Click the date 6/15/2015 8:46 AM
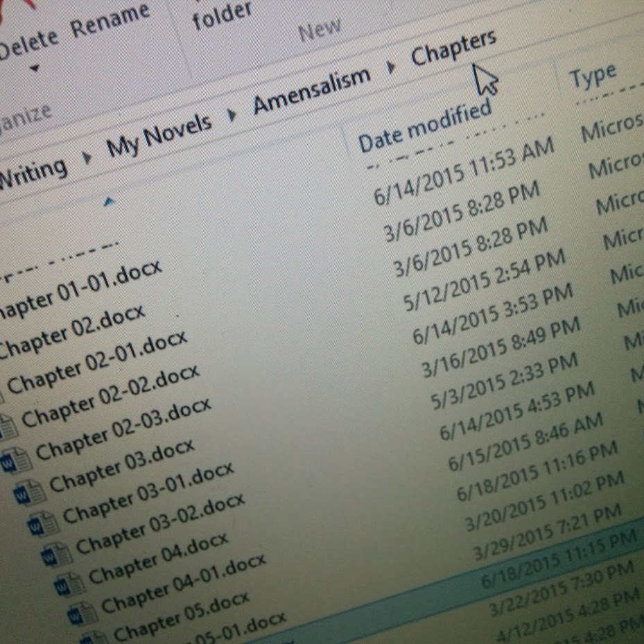The width and height of the screenshot is (644, 644). point(525,441)
